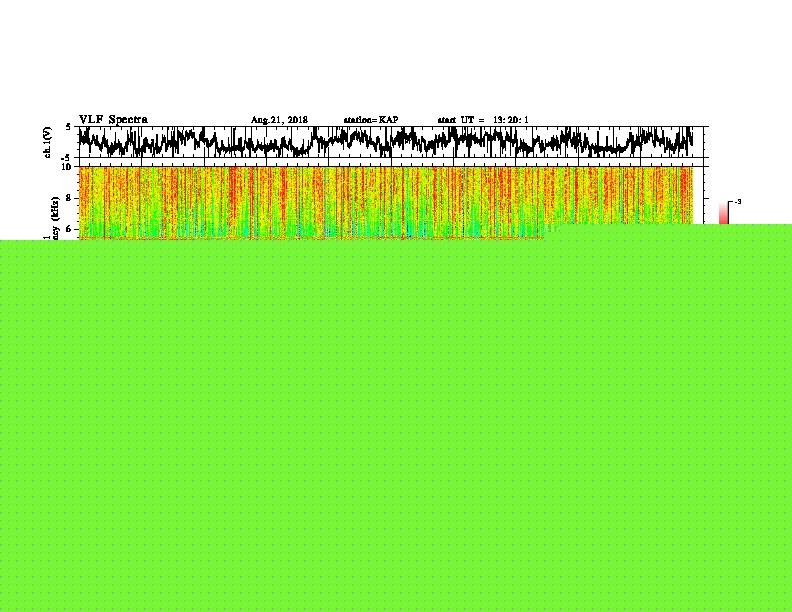Click the "VLF Spectra" title text
The height and width of the screenshot is (612, 792).
[x=113, y=119]
